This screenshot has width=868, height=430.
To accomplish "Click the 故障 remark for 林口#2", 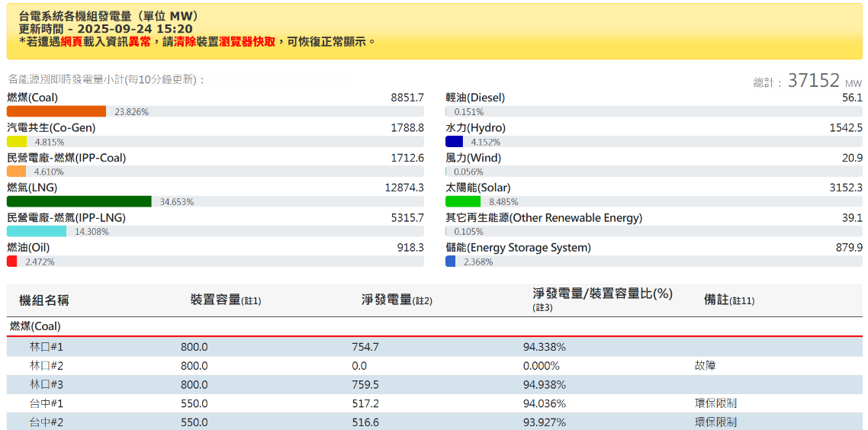I will [x=705, y=366].
